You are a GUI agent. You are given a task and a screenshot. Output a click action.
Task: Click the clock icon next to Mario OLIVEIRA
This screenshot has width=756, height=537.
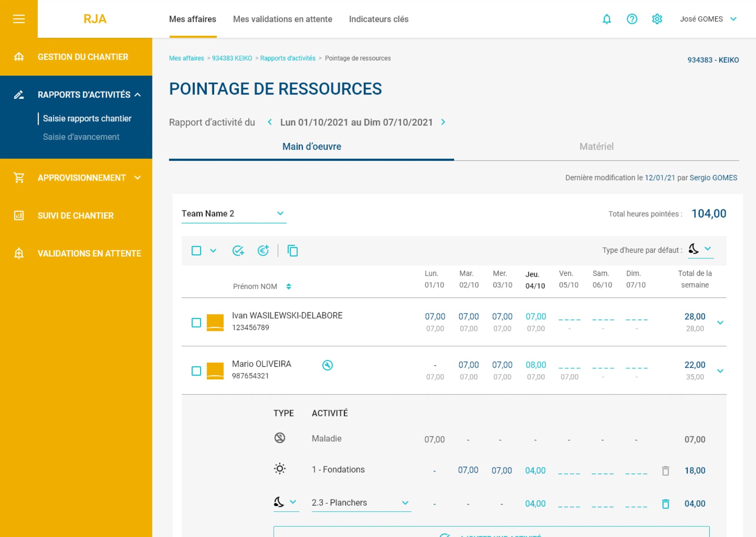coord(328,365)
